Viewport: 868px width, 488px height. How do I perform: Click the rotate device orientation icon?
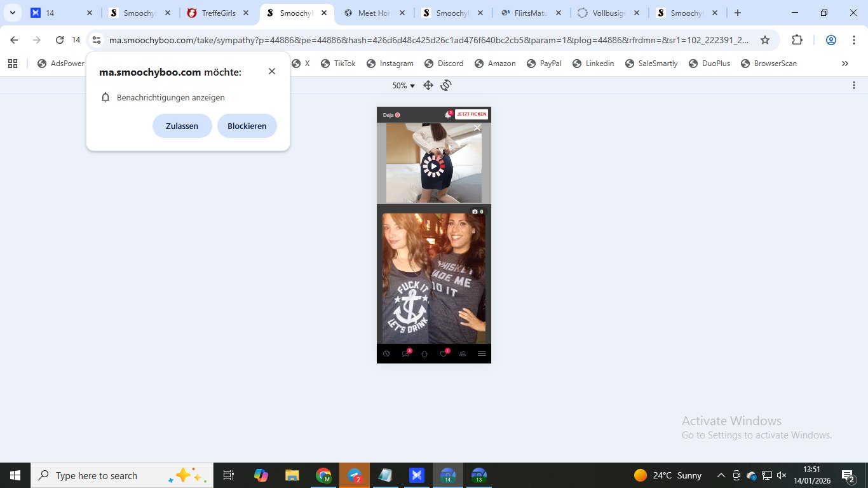point(446,85)
